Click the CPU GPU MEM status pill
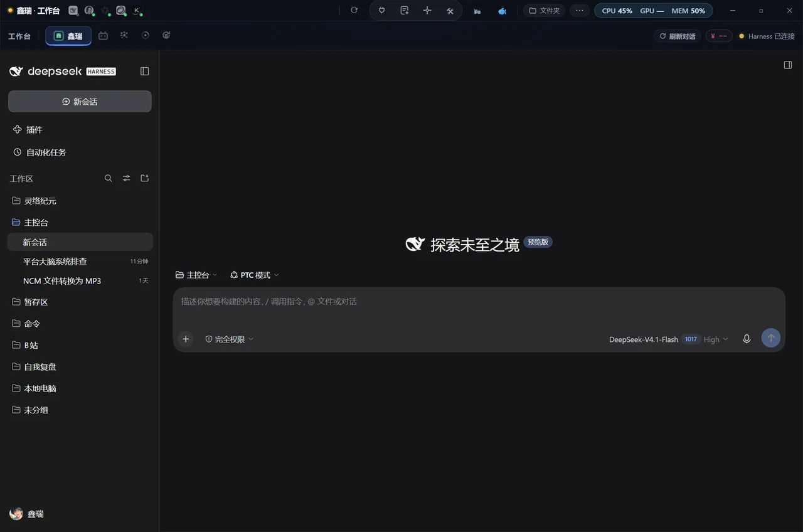This screenshot has width=803, height=532. 653,11
